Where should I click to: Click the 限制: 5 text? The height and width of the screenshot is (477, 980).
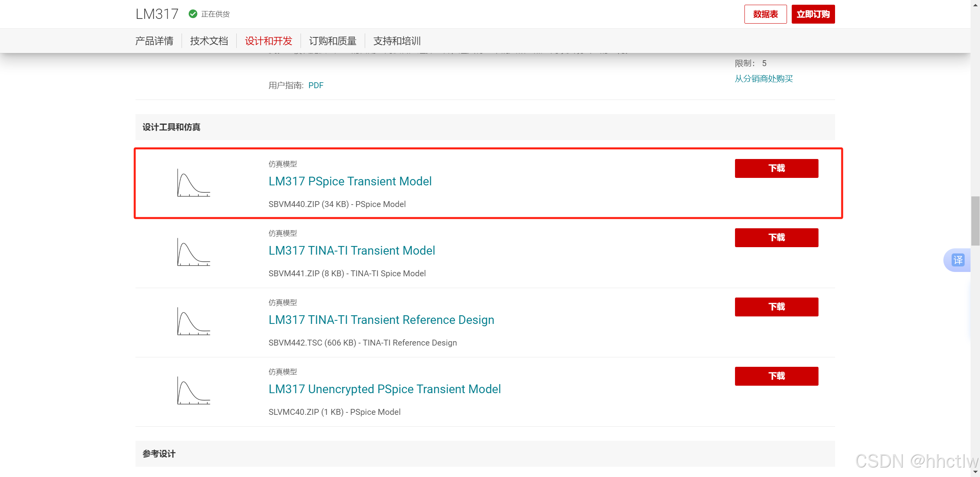pos(751,63)
